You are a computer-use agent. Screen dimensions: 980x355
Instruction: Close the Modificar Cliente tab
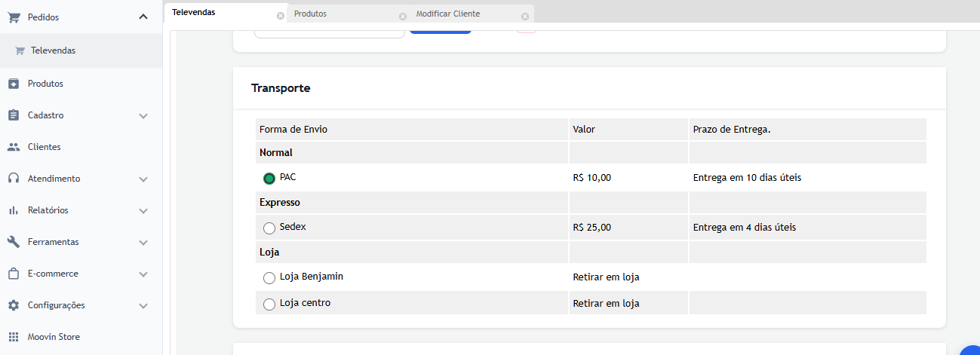[x=524, y=16]
